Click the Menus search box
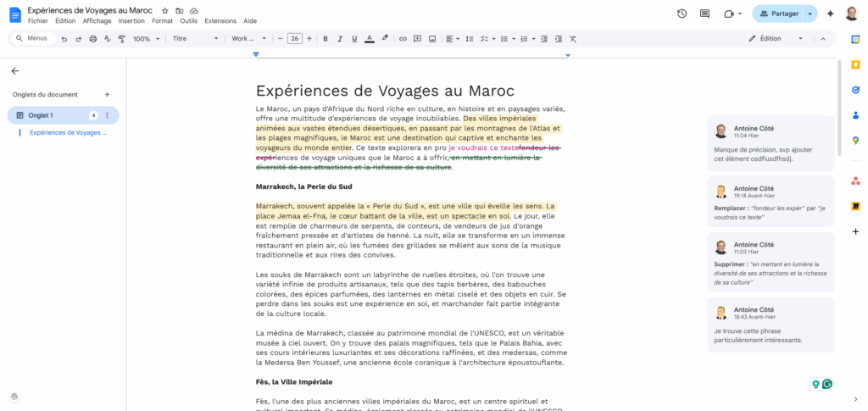This screenshot has height=411, width=868. click(x=34, y=39)
